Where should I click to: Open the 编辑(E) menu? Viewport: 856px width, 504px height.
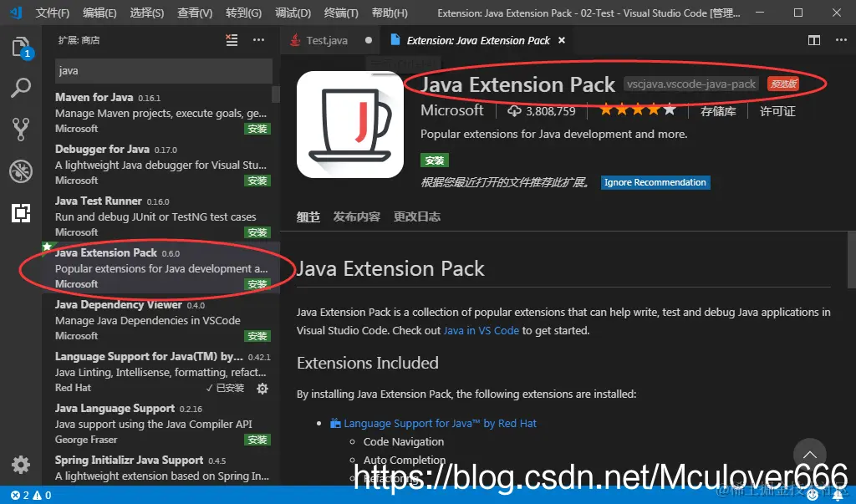click(100, 13)
